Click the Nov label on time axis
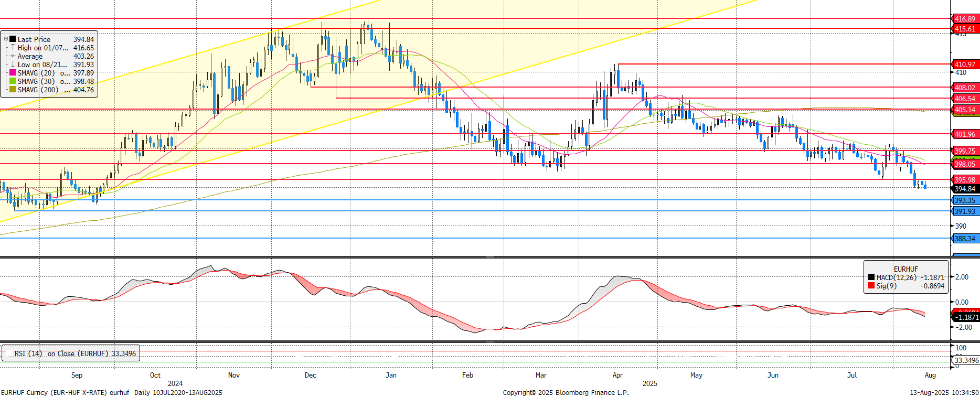Image resolution: width=980 pixels, height=397 pixels. click(x=234, y=375)
